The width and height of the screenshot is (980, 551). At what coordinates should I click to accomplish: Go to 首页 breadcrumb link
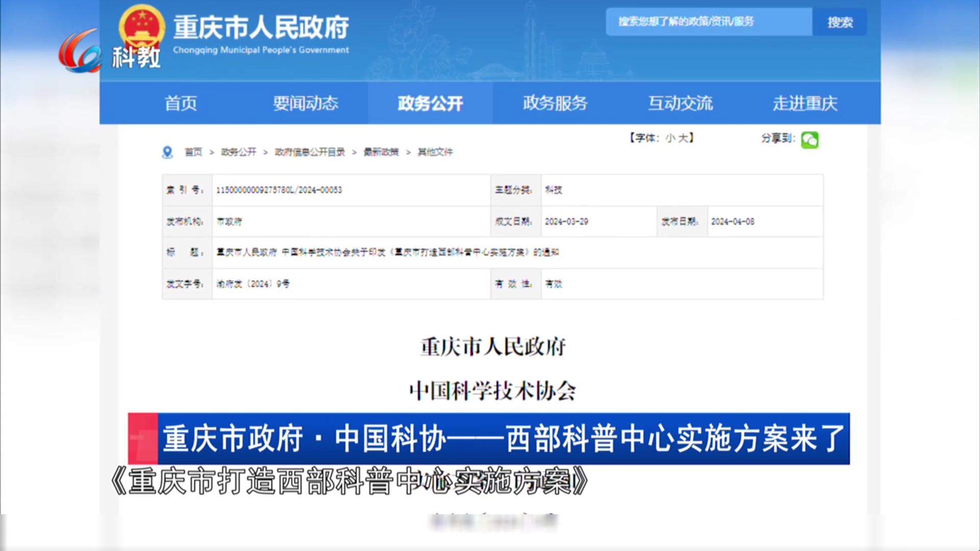tap(193, 152)
